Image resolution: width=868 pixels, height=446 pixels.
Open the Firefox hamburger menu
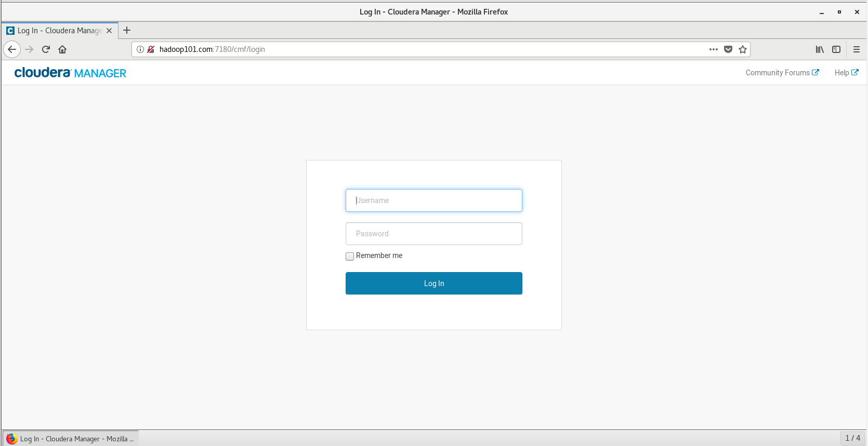point(857,49)
